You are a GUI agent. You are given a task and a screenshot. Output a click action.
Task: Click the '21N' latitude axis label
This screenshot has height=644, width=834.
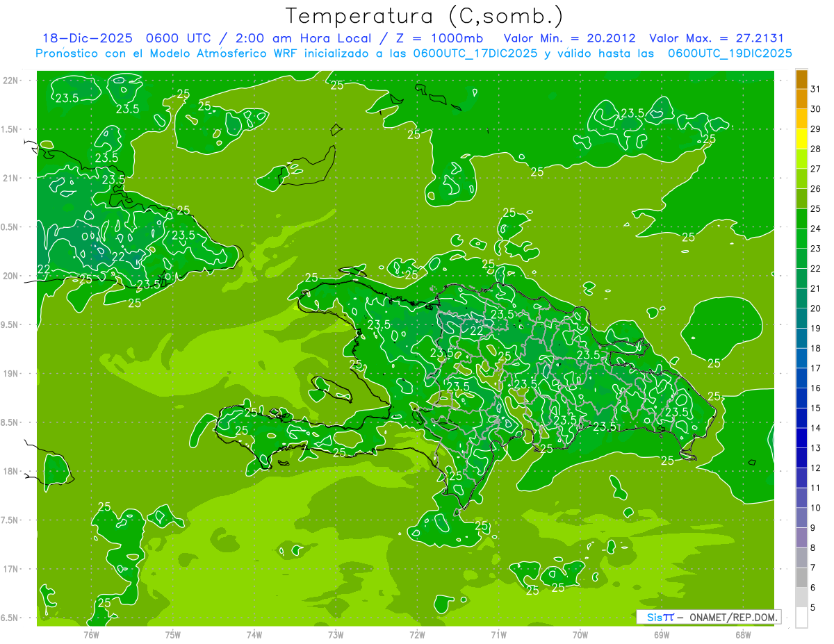pyautogui.click(x=10, y=178)
